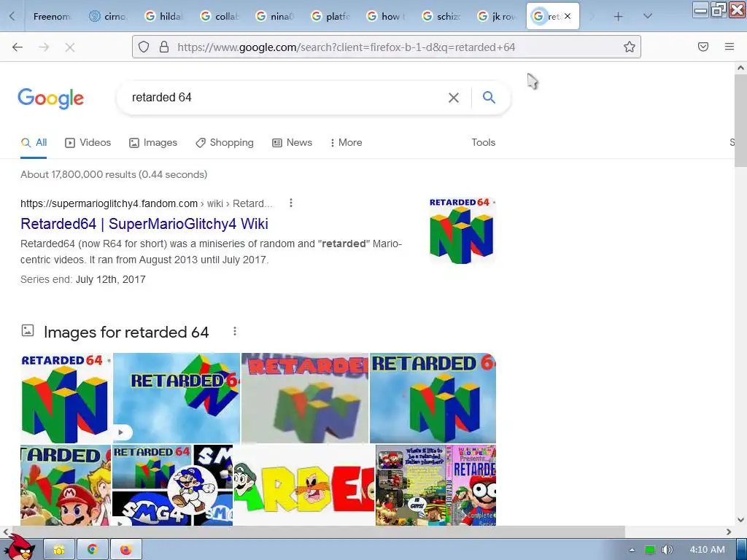Screen dimensions: 747x560
Task: Save page to Pocket
Action: (703, 47)
